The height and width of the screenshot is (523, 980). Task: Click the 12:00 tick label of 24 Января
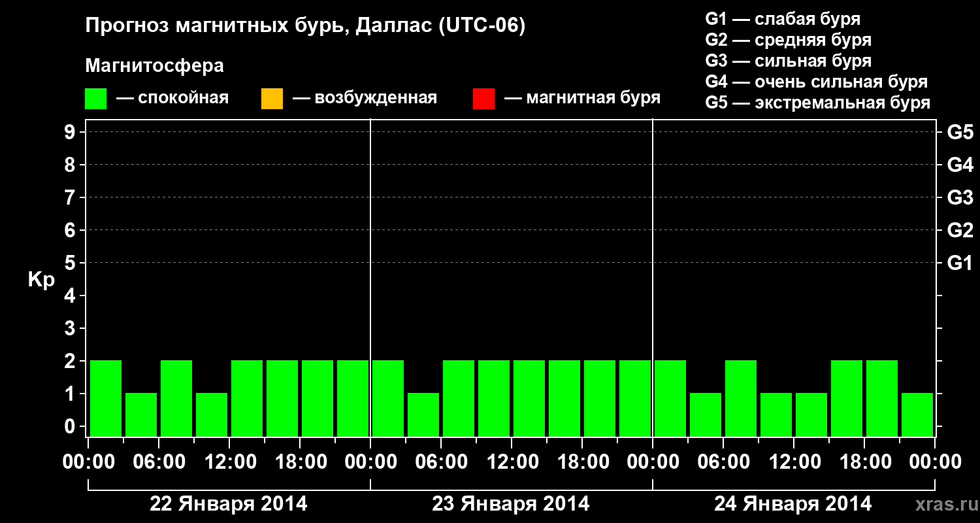pos(794,462)
